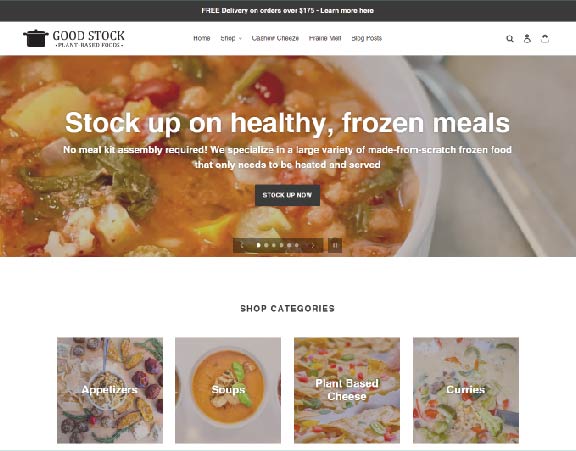Open the Blog Posts nav item
The image size is (576, 451).
[367, 38]
